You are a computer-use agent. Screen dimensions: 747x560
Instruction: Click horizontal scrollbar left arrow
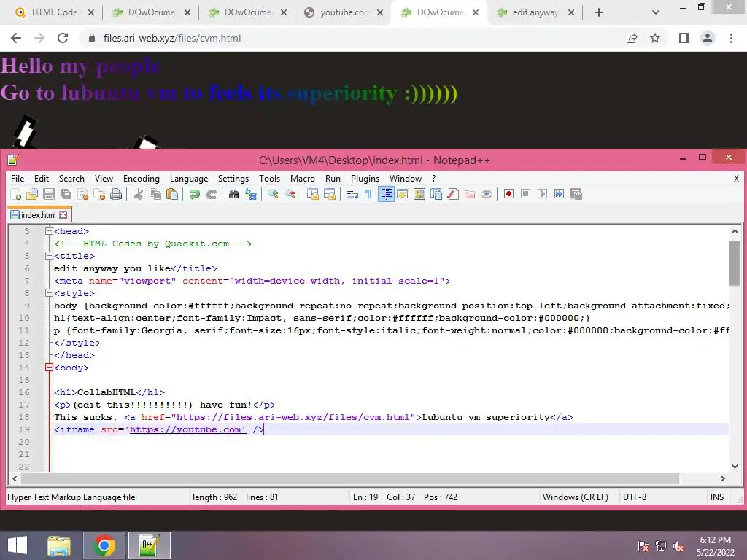(x=15, y=478)
